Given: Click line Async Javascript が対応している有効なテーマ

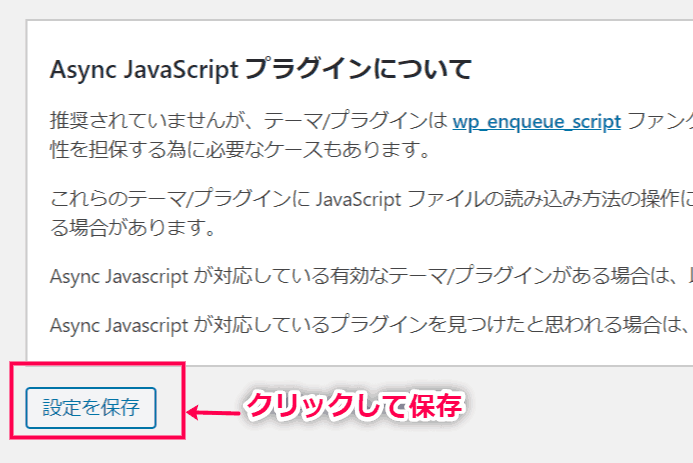Looking at the screenshot, I should [x=371, y=277].
